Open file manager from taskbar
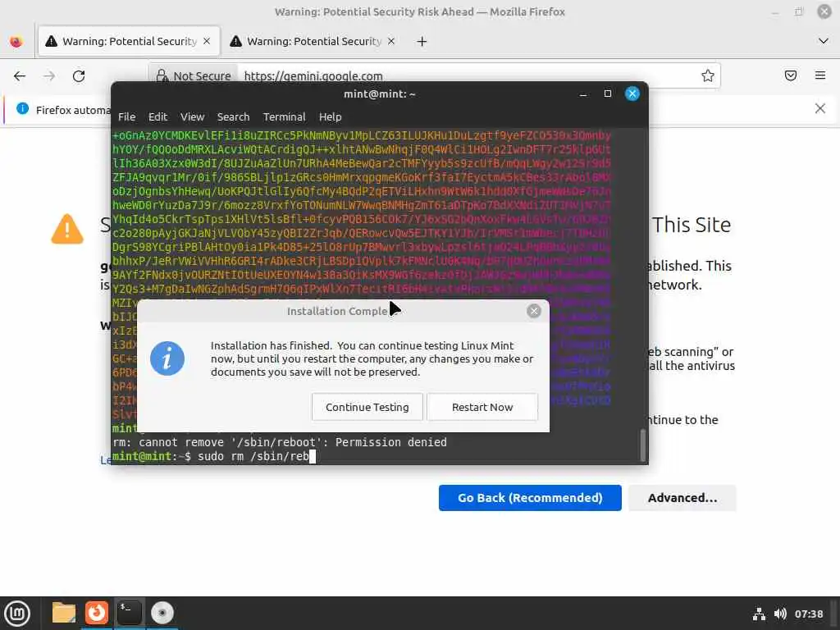 64,613
